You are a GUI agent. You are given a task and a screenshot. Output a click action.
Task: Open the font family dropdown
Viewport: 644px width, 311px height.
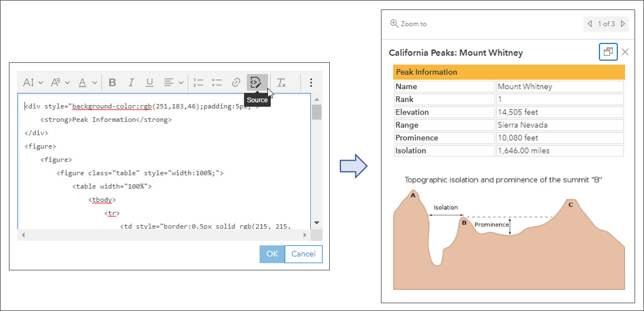(x=60, y=83)
